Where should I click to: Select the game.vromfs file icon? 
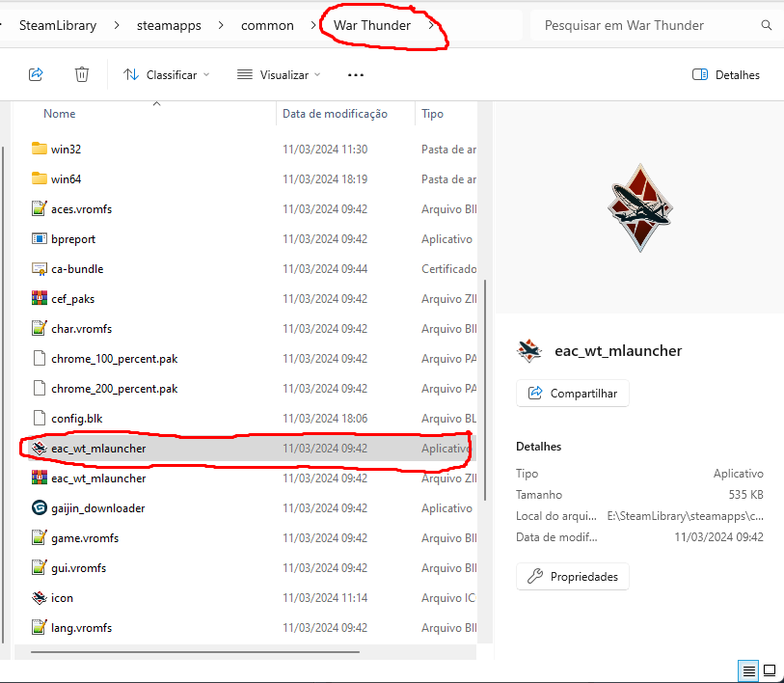[39, 537]
